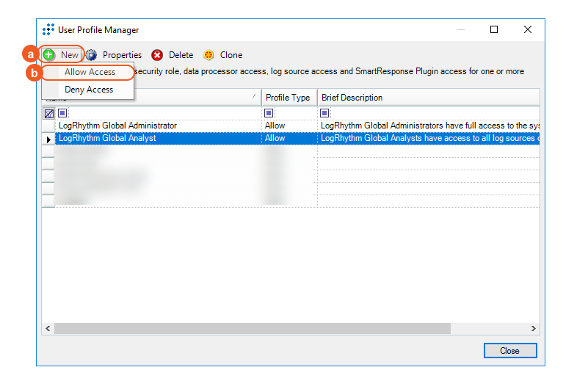Click the LogRhythm logo in the title bar

(x=48, y=30)
